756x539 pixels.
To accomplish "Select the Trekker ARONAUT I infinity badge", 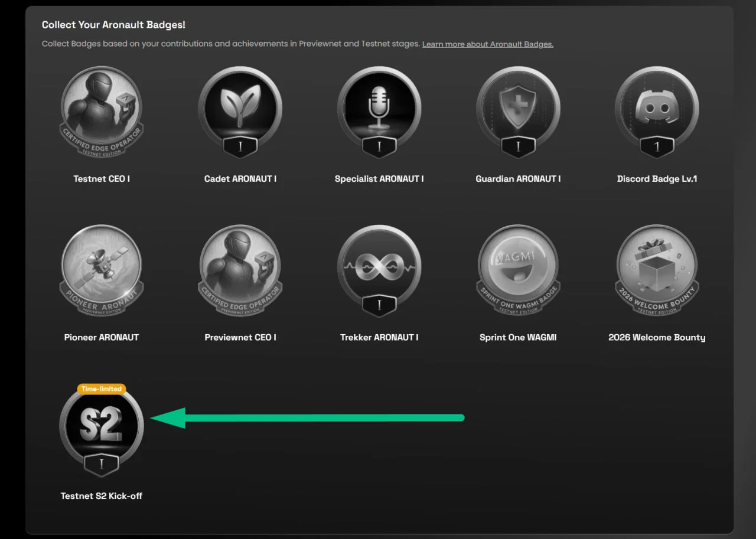I will click(379, 271).
